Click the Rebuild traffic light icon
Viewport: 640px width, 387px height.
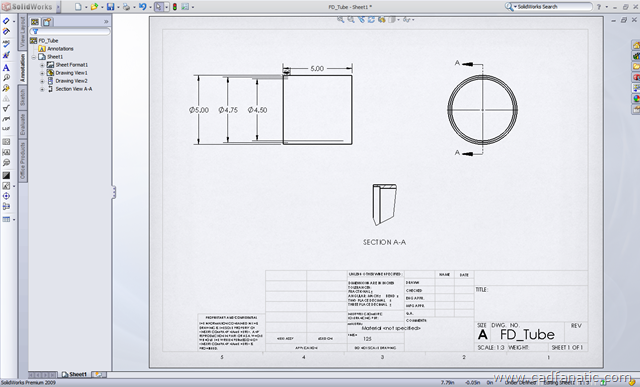tap(175, 7)
